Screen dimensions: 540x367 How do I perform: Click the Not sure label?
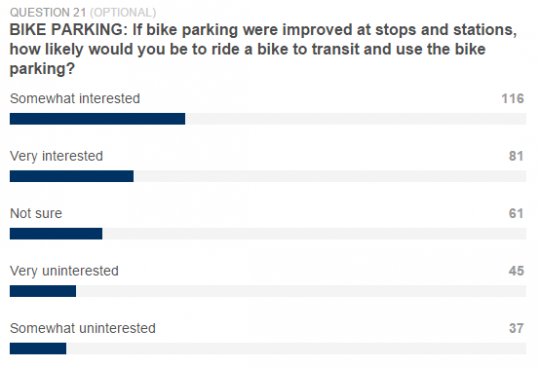coord(36,213)
